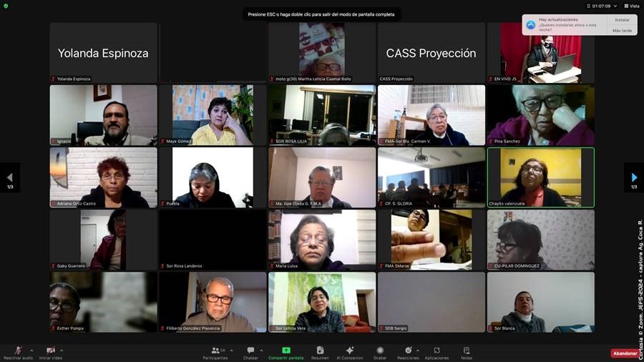The height and width of the screenshot is (362, 644).
Task: Launch the AI Companion
Action: click(350, 353)
